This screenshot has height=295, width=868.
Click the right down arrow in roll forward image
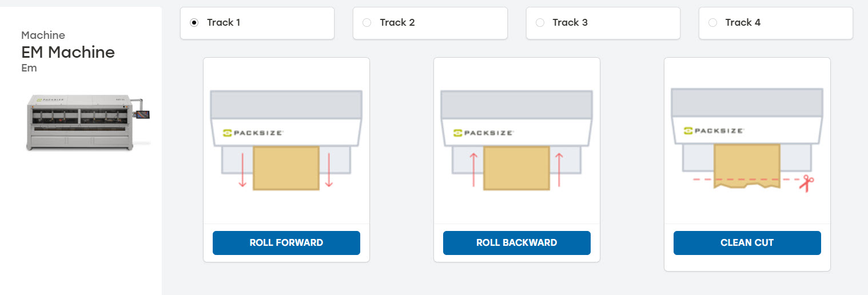[x=329, y=169]
